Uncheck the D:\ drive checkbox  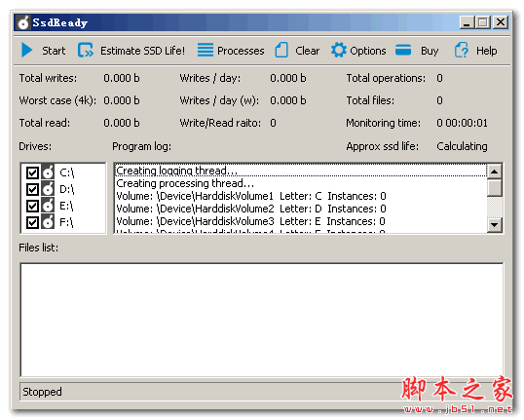click(x=32, y=189)
